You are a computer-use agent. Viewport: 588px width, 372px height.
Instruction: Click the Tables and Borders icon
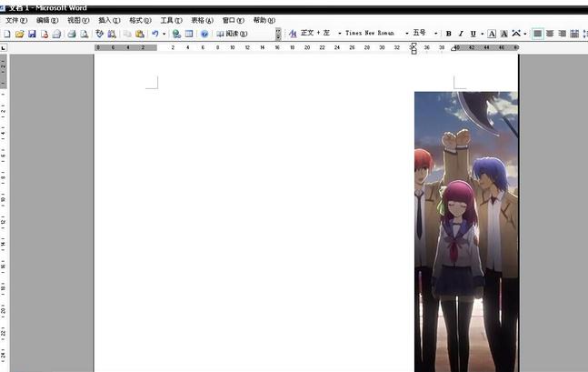coord(189,35)
